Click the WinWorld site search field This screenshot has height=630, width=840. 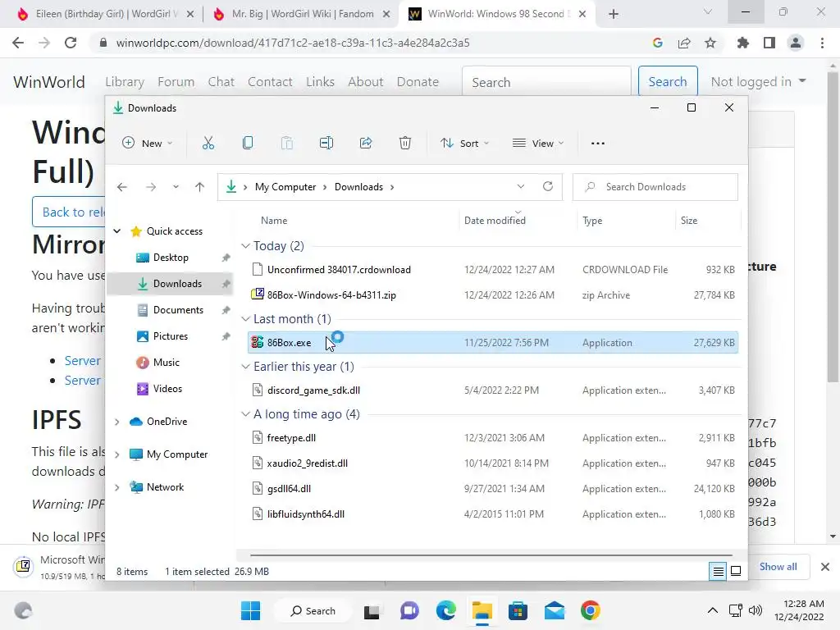pos(546,82)
